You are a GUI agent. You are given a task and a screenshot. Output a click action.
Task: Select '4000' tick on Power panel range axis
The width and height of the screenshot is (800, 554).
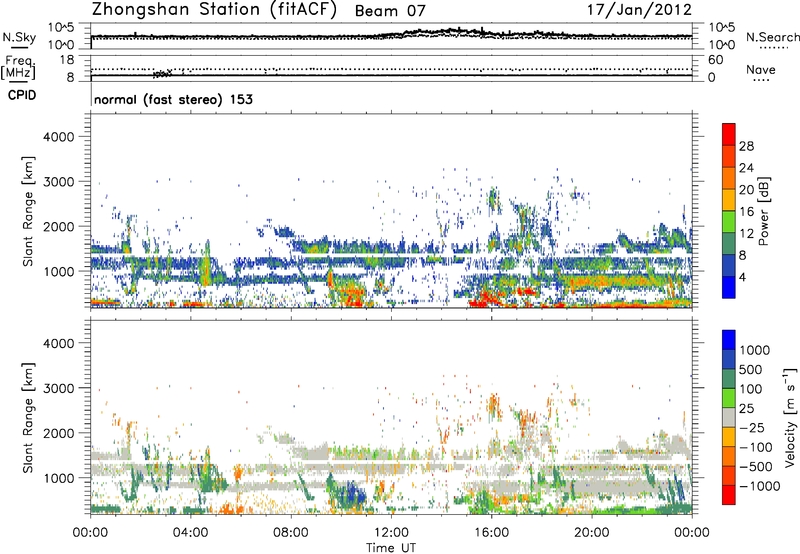tap(59, 137)
